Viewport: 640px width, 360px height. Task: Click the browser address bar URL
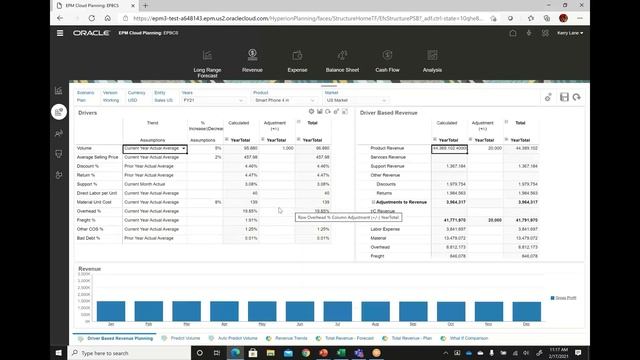tap(308, 18)
